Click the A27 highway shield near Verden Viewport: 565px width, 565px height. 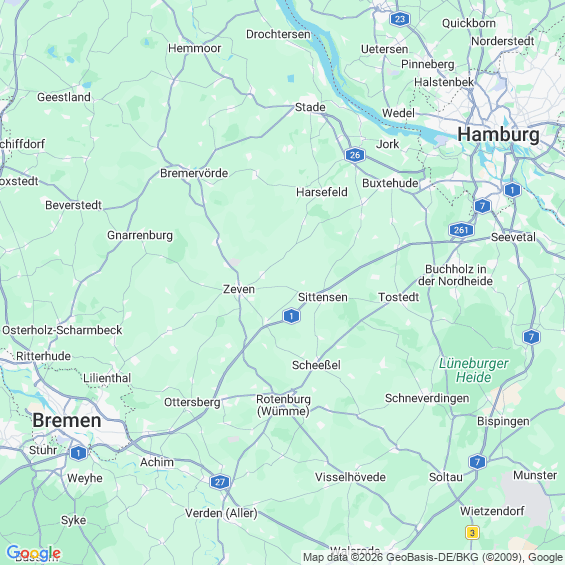pos(220,482)
